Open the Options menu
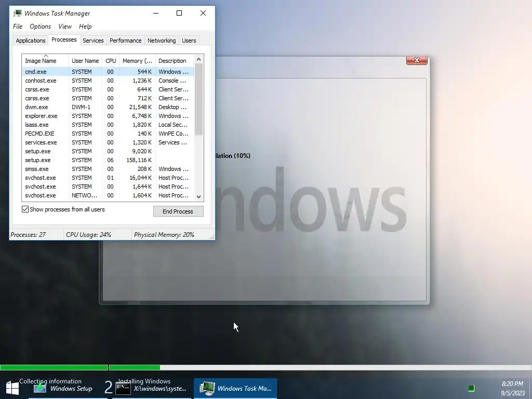The image size is (532, 399). (40, 26)
